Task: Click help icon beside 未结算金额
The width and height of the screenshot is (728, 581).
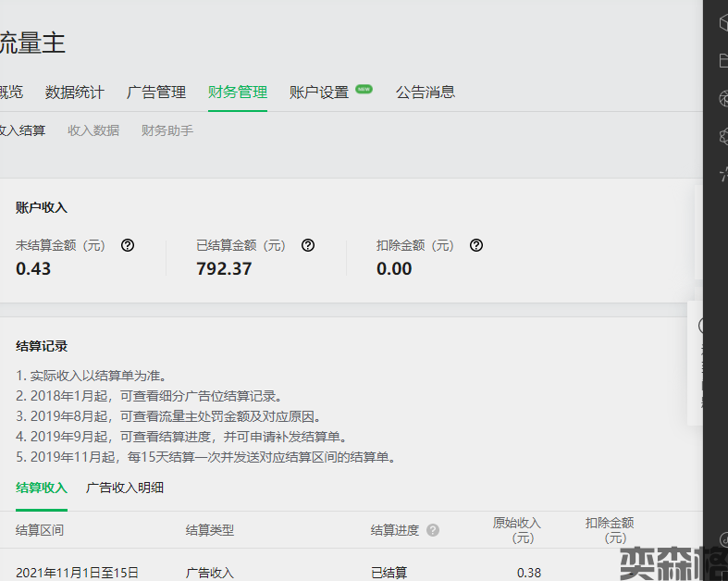Action: coord(128,245)
